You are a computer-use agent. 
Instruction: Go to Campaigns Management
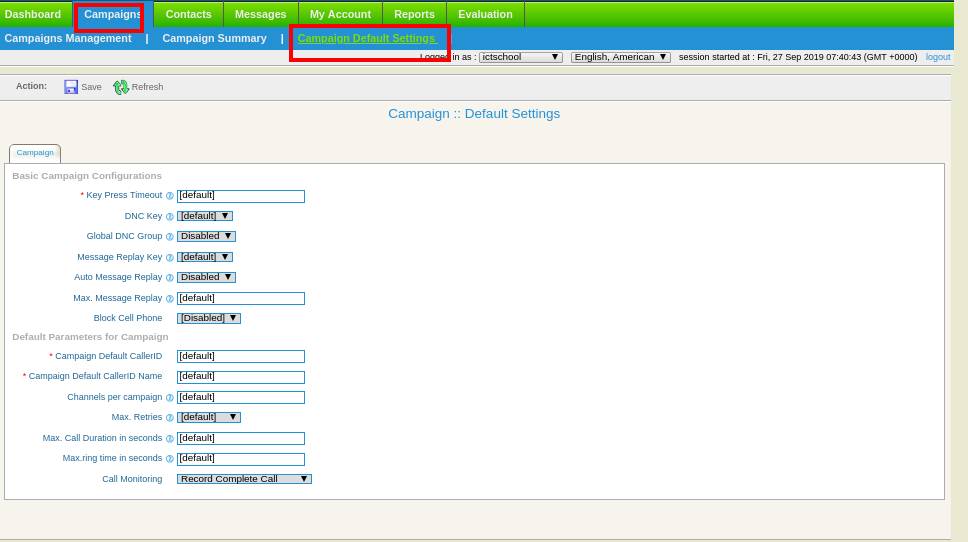click(68, 38)
